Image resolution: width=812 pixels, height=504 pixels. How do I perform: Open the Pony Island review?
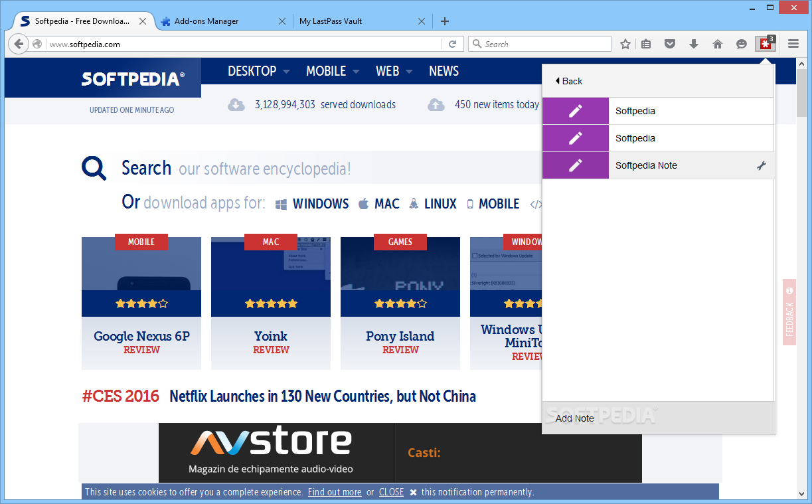(400, 336)
